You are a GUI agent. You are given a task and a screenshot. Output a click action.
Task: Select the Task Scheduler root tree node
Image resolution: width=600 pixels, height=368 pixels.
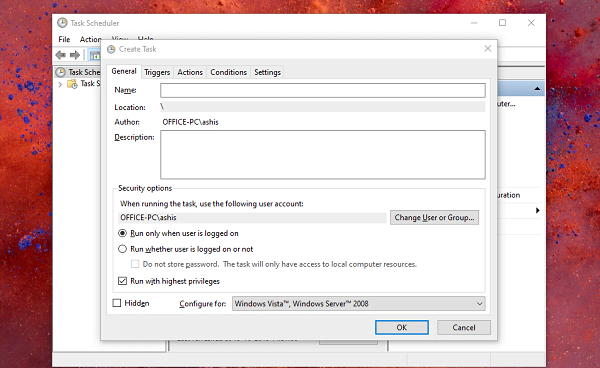coord(78,72)
